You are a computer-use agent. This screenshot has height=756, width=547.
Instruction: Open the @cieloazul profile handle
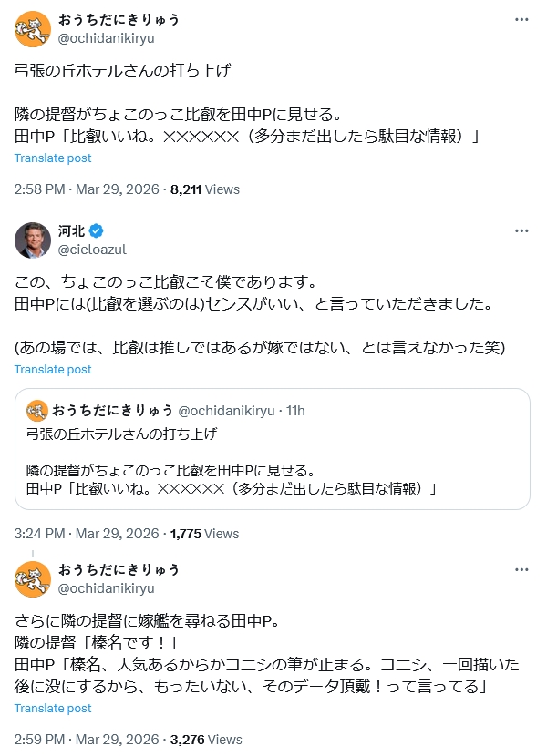91,249
